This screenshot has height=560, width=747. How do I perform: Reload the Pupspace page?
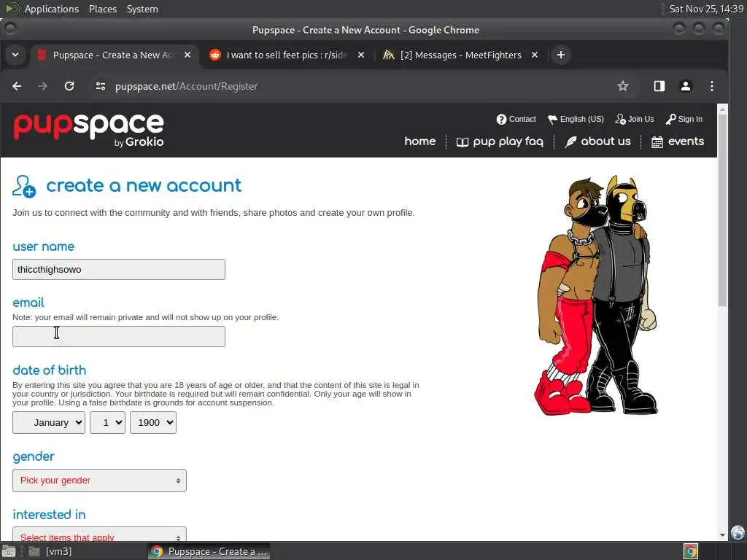[69, 86]
